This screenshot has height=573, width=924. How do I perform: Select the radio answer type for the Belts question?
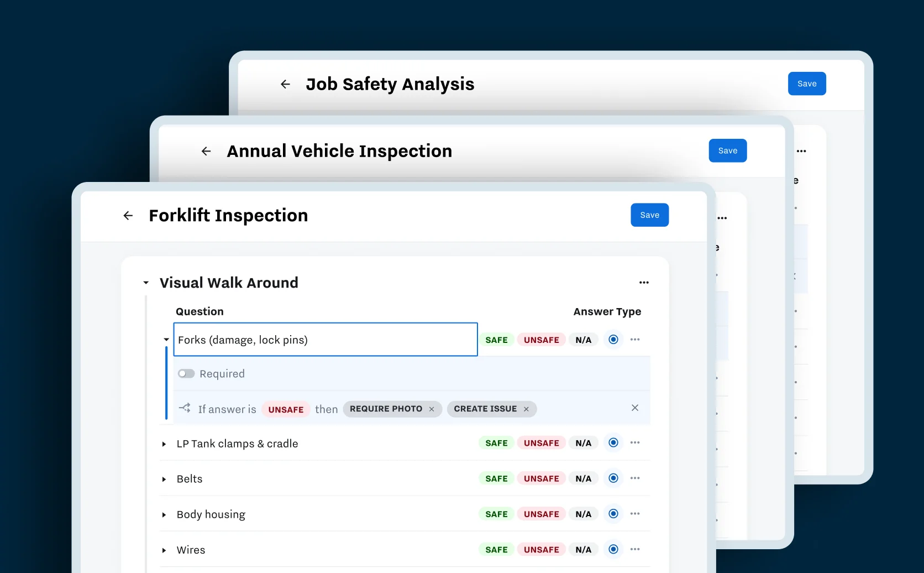coord(613,478)
